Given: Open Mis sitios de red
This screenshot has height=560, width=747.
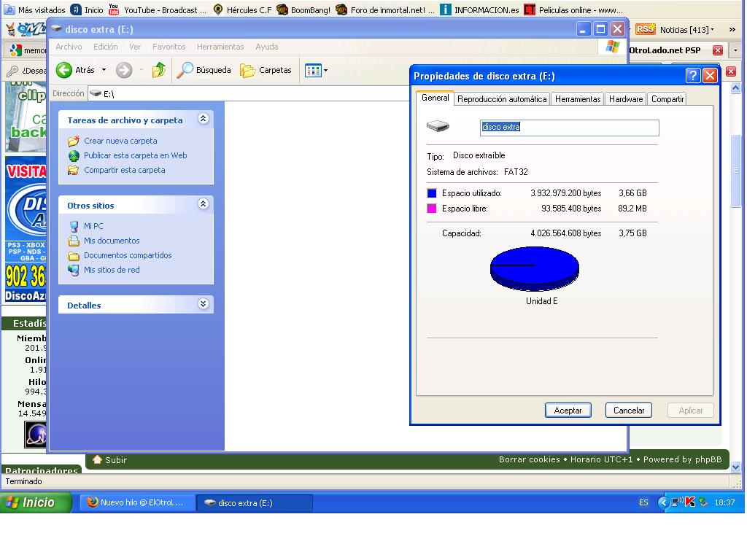Looking at the screenshot, I should click(x=111, y=270).
